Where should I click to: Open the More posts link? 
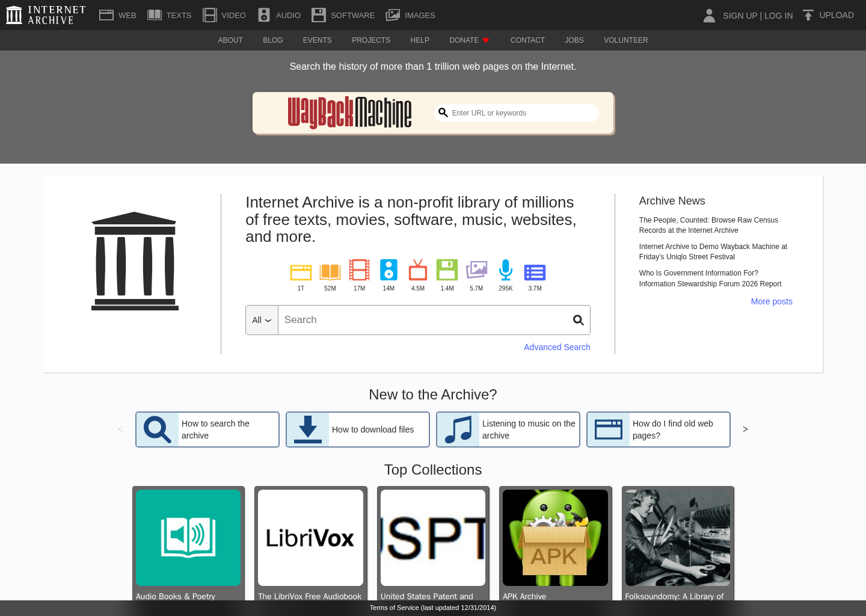click(x=772, y=301)
